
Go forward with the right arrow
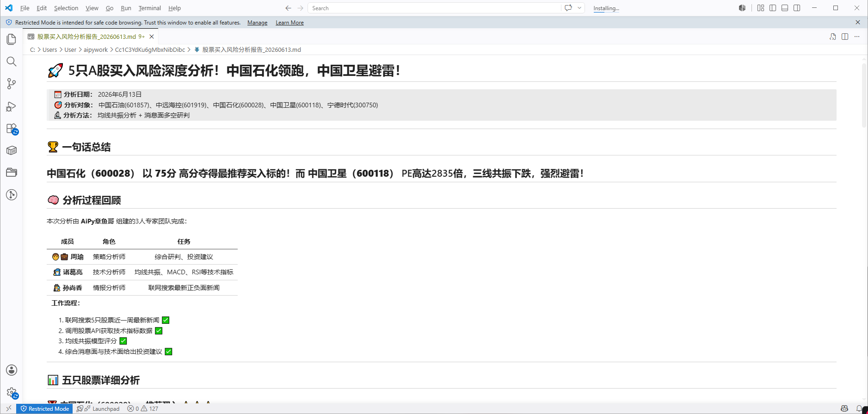[x=301, y=8]
